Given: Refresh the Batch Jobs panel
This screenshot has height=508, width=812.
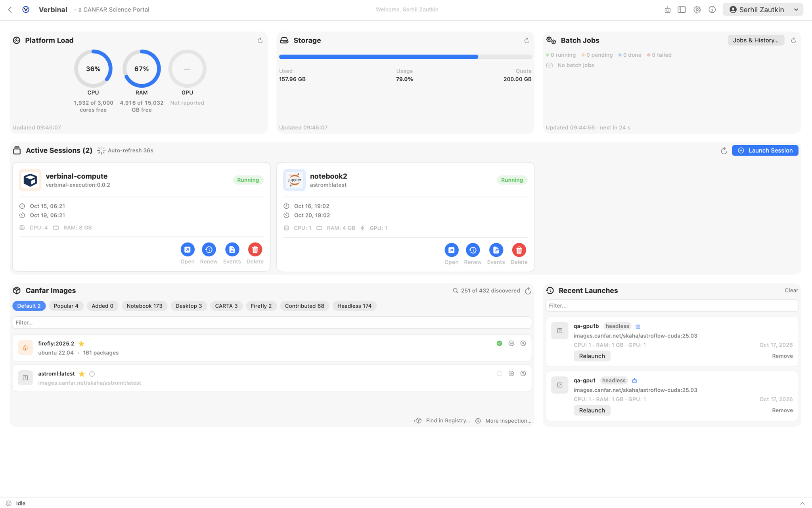Looking at the screenshot, I should [x=793, y=40].
